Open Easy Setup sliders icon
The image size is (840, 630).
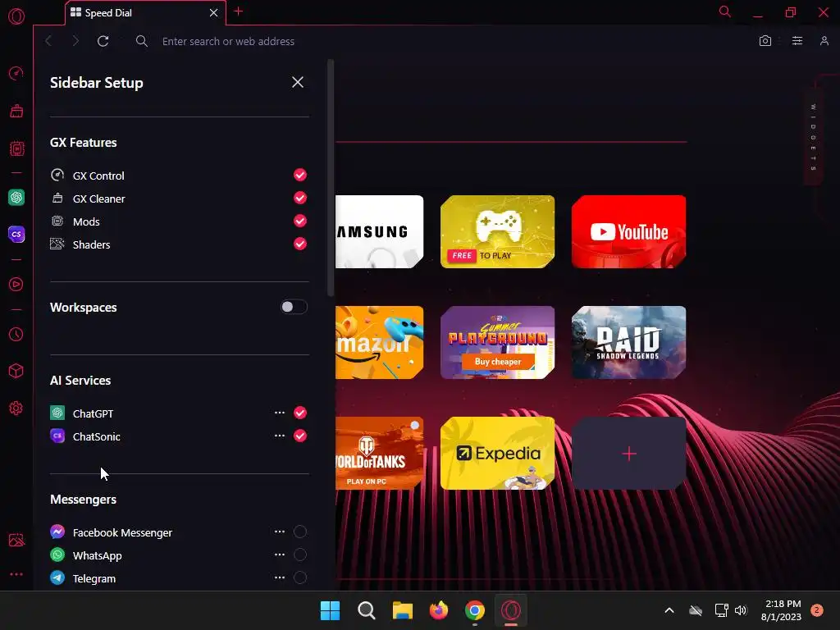coord(797,41)
